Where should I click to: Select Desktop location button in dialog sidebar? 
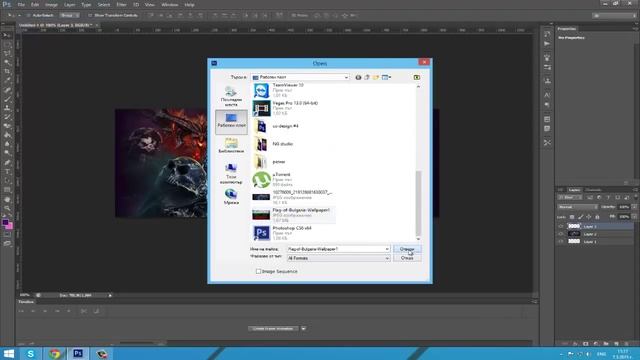231,121
